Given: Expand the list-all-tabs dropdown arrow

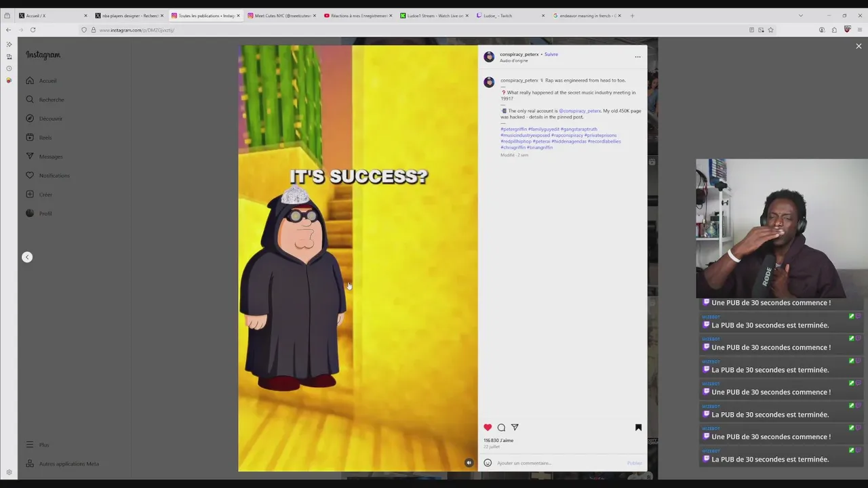Looking at the screenshot, I should click(800, 16).
